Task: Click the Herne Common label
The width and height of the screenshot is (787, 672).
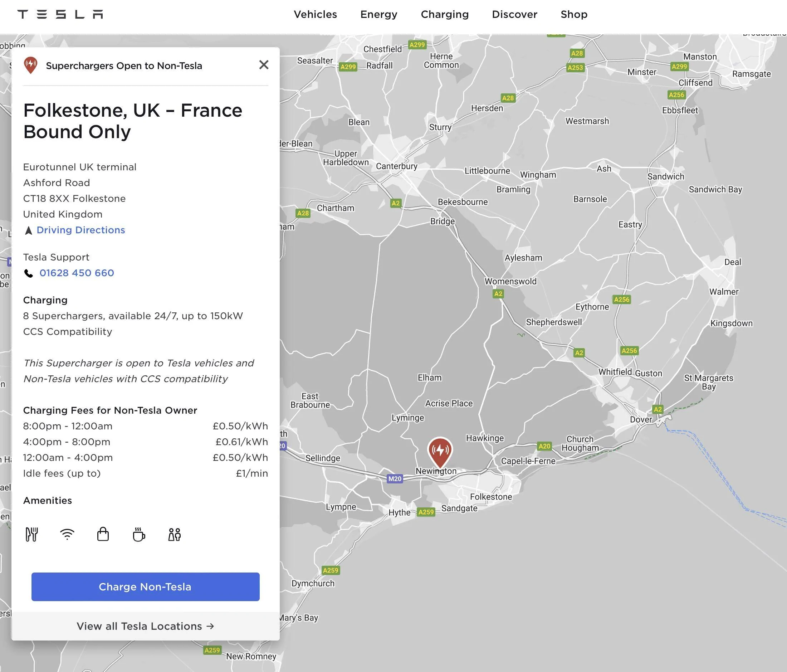Action: point(441,61)
